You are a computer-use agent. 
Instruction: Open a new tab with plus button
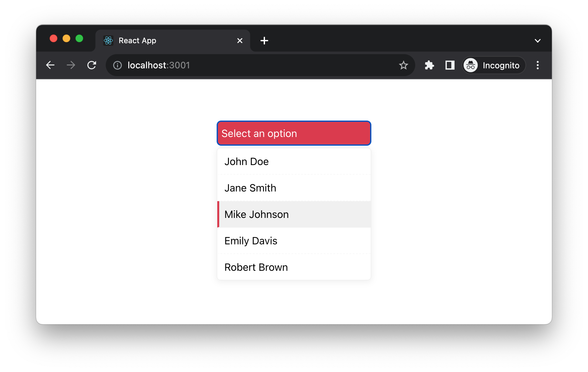pyautogui.click(x=264, y=41)
